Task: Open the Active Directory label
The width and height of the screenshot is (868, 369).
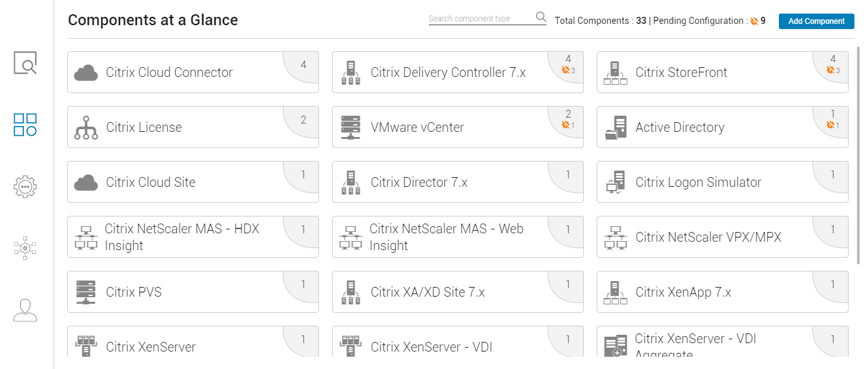Action: tap(680, 127)
